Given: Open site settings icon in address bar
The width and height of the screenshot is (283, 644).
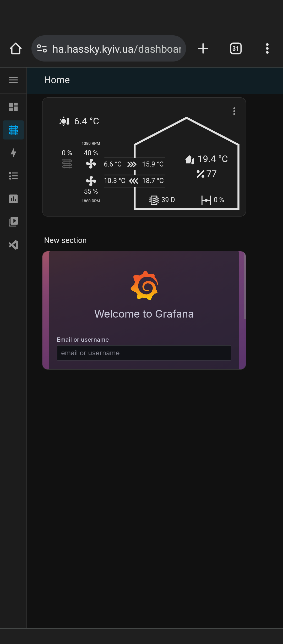Looking at the screenshot, I should [42, 49].
